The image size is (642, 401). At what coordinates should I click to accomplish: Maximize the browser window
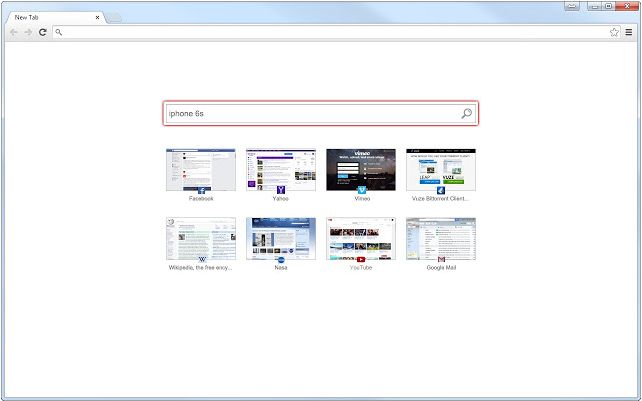pyautogui.click(x=608, y=6)
